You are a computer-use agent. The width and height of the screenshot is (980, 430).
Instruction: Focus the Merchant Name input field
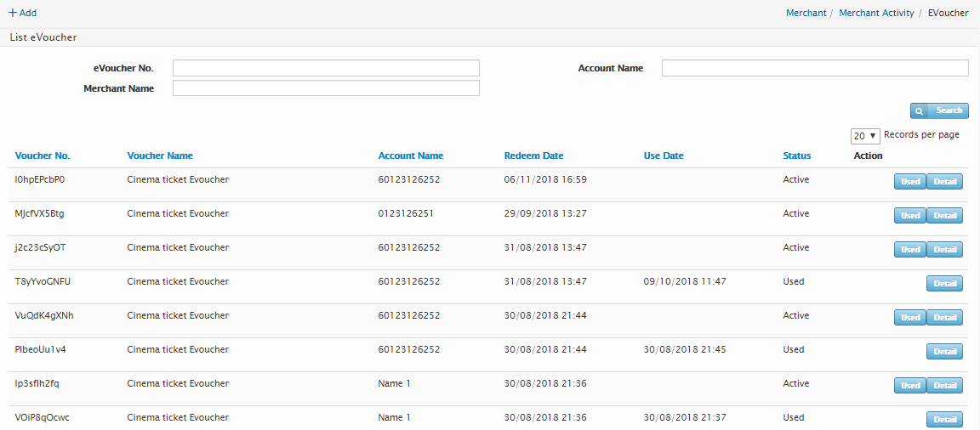[x=326, y=88]
